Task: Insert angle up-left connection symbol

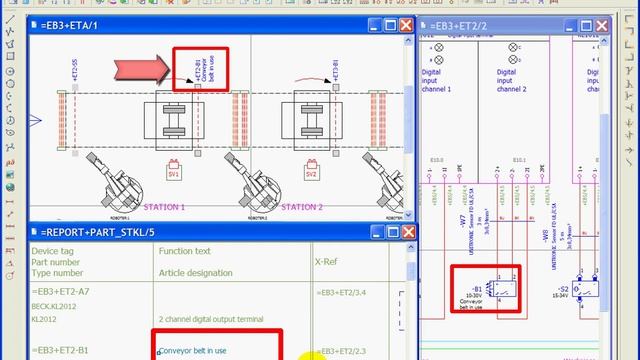Action: (x=629, y=57)
